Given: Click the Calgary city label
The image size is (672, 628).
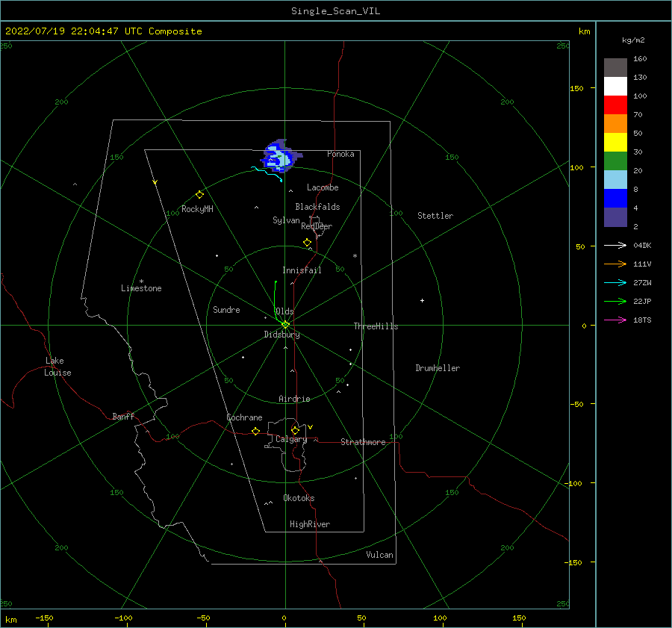Looking at the screenshot, I should [x=291, y=439].
